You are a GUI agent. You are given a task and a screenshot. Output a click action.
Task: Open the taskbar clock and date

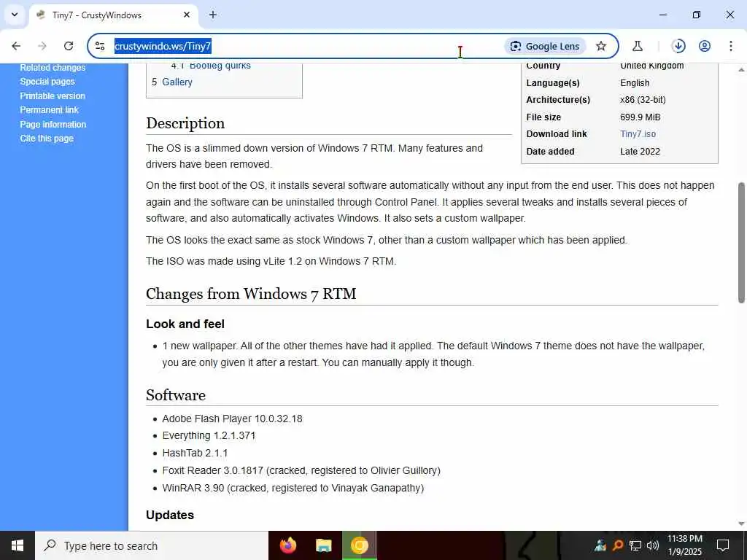pos(684,545)
